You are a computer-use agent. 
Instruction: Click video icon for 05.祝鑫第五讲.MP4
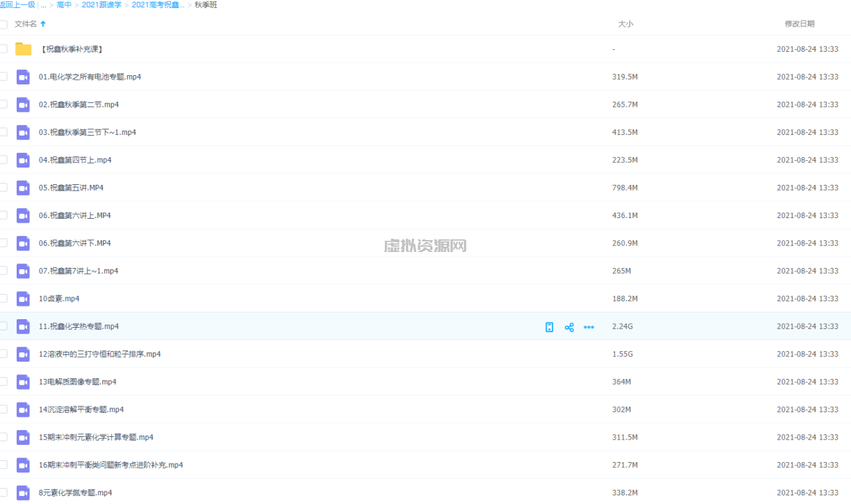pyautogui.click(x=23, y=188)
